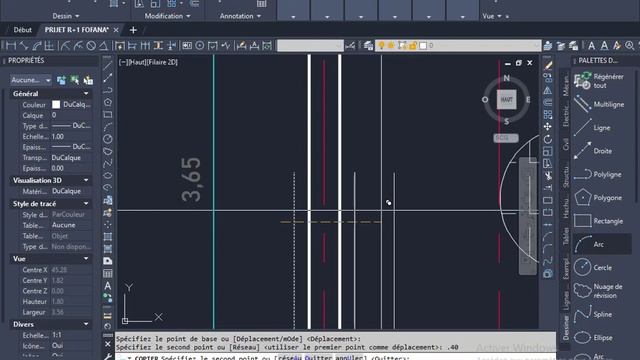Open the layer list dropdown
640x360 pixels.
point(459,46)
